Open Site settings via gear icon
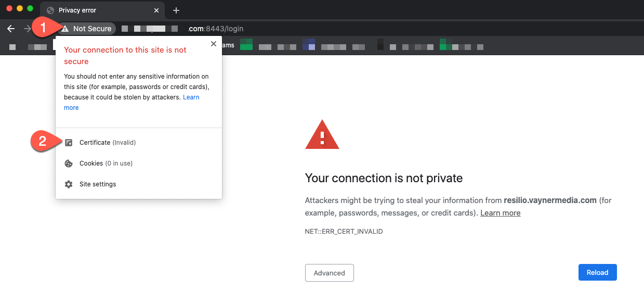The image size is (644, 290). click(x=69, y=184)
